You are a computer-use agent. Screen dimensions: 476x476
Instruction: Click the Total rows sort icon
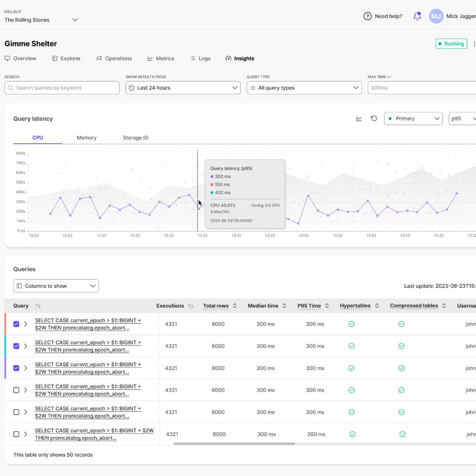(x=235, y=306)
